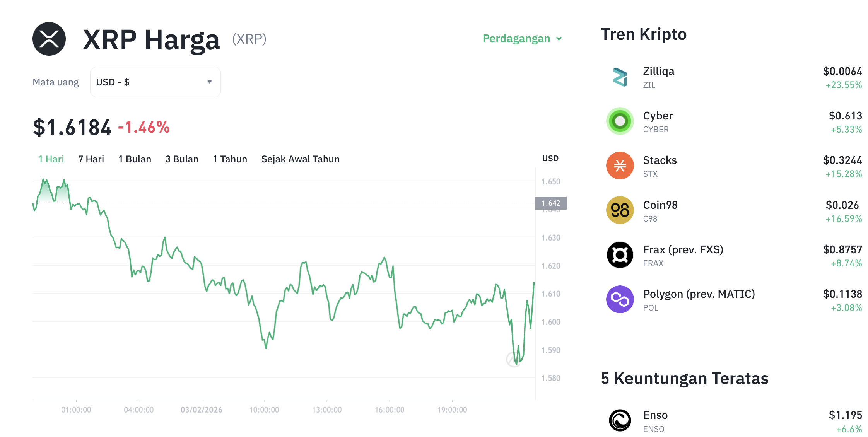Click the Coin98 icon
This screenshot has height=437, width=868.
[620, 210]
